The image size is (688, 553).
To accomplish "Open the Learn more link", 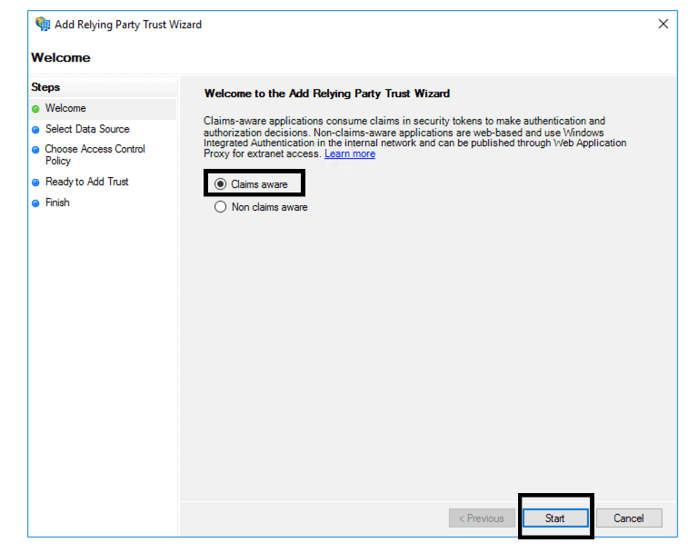I will 350,154.
